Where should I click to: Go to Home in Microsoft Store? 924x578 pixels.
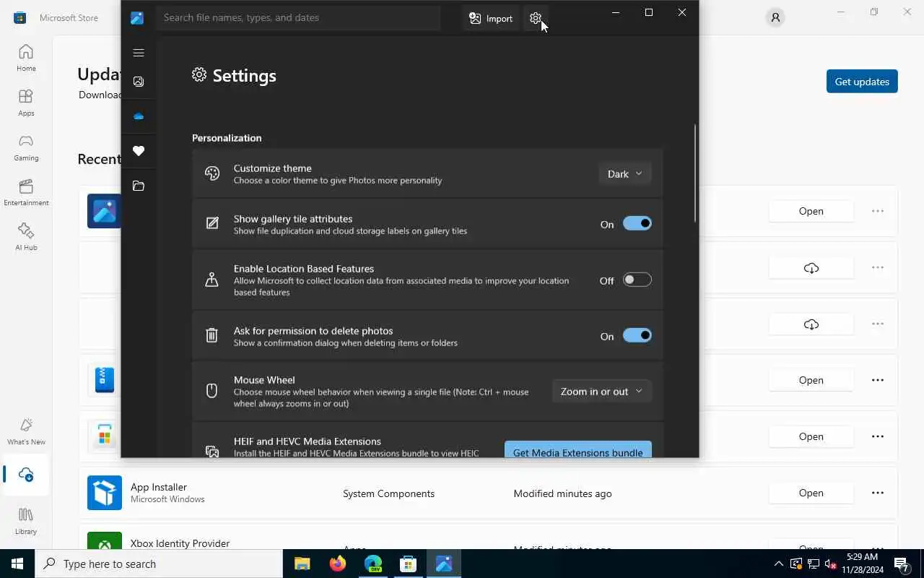(26, 58)
